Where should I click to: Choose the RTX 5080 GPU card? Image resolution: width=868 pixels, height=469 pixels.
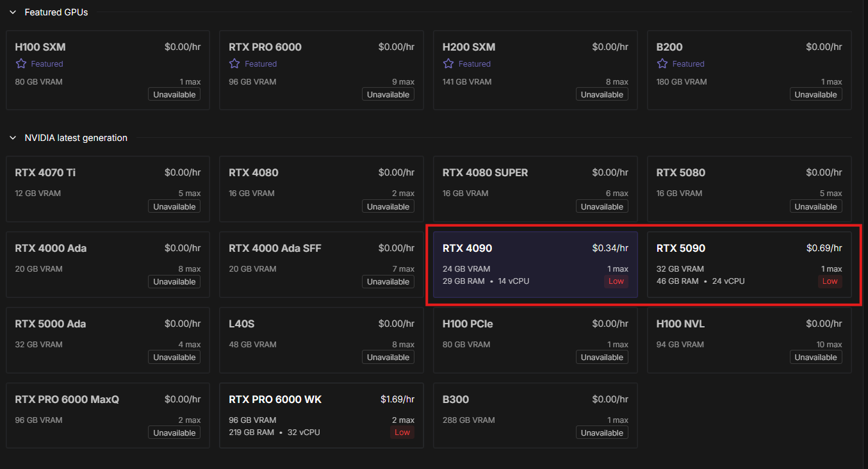[749, 189]
